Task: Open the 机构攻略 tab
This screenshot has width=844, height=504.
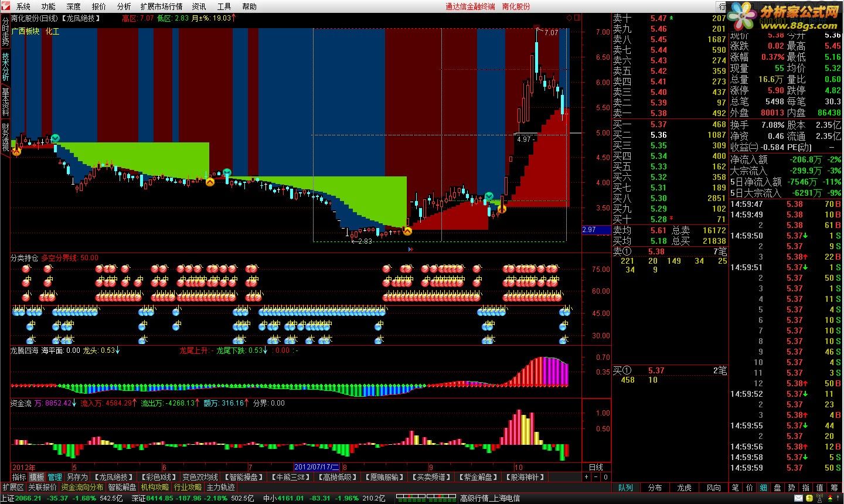Action: point(155,488)
